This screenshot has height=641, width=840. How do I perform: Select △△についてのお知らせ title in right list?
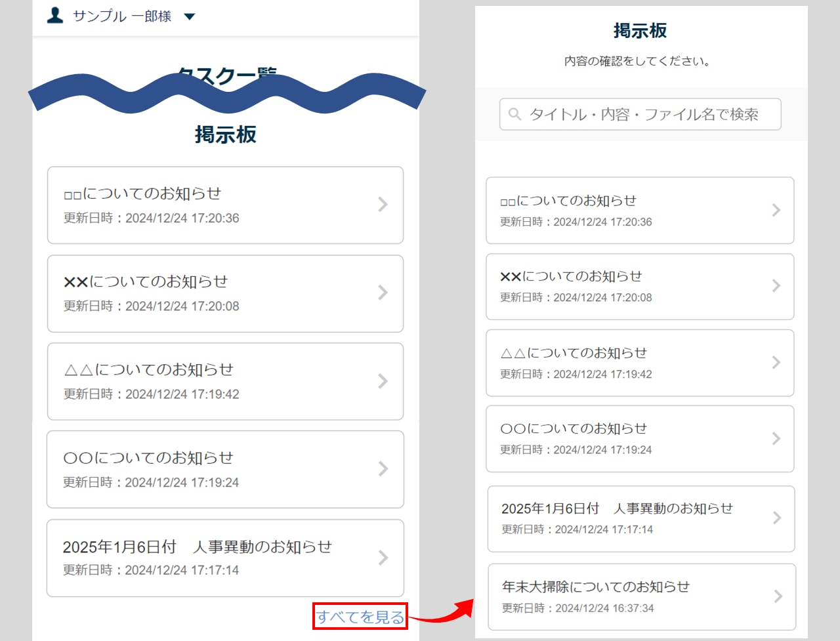click(x=574, y=353)
